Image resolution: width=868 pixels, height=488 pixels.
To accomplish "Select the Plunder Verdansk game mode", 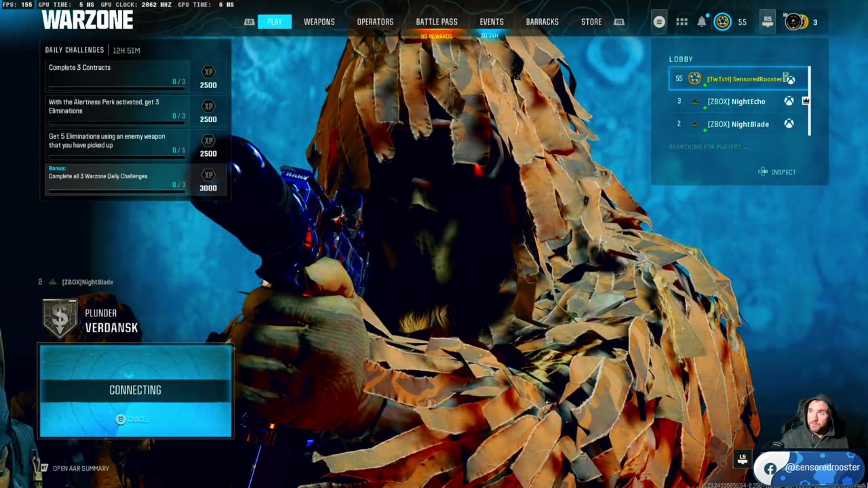I will tap(91, 320).
